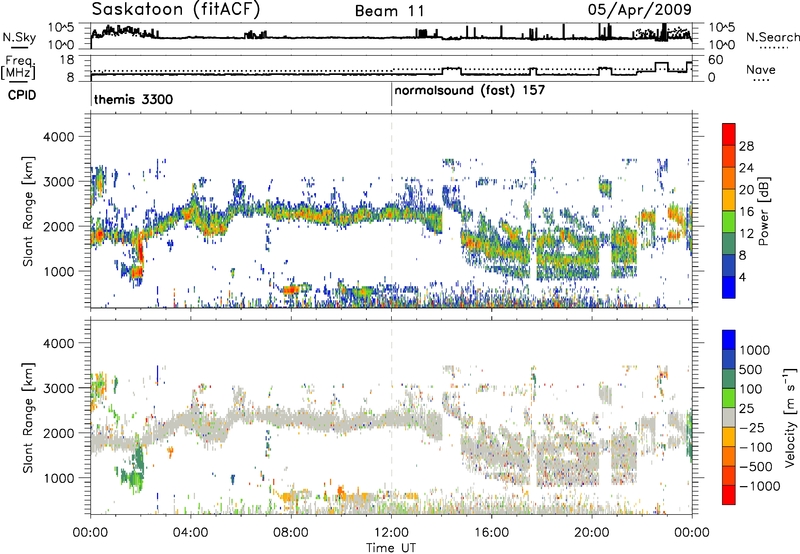
Task: Click the '-1000' velocity colorbar tick
Action: 760,486
